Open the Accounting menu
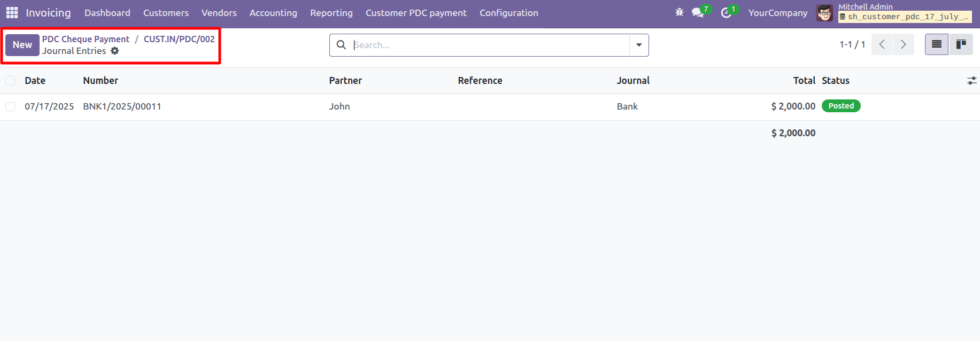 tap(273, 13)
